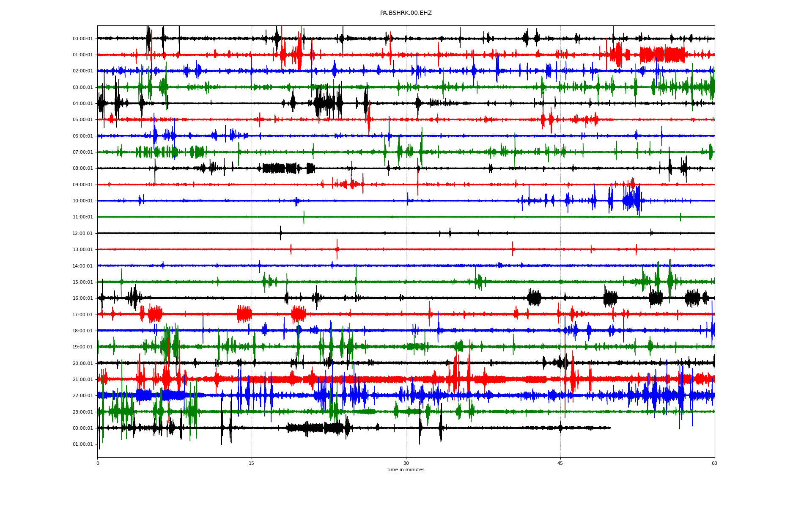Click the 0 tick on the x-axis
This screenshot has width=812, height=508.
coord(98,463)
